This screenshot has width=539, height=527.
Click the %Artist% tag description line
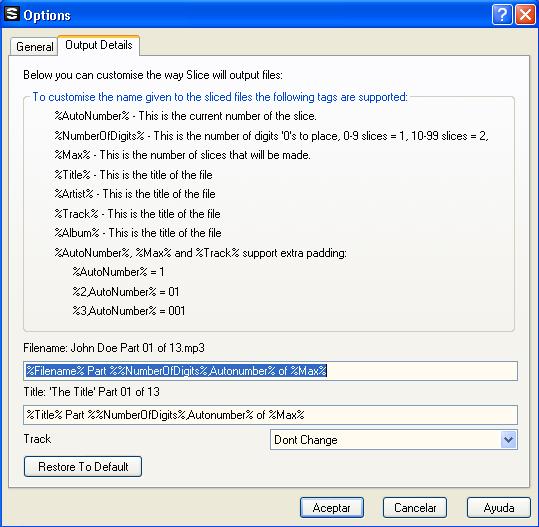click(x=135, y=194)
